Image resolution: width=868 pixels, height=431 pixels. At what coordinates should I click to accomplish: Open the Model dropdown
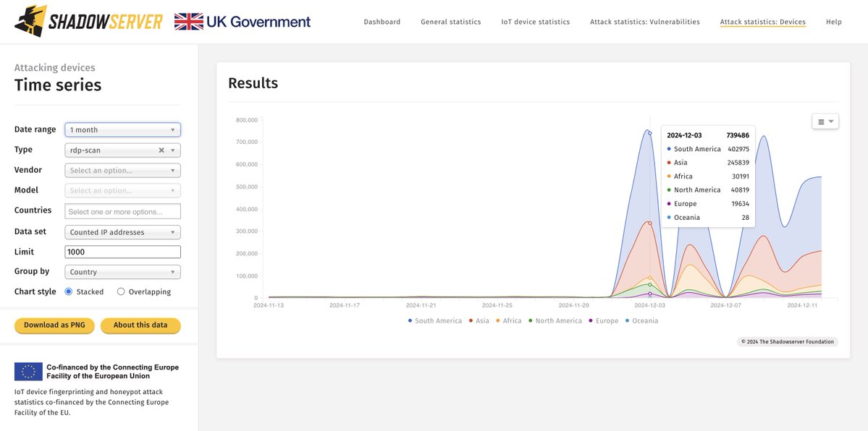pyautogui.click(x=122, y=190)
